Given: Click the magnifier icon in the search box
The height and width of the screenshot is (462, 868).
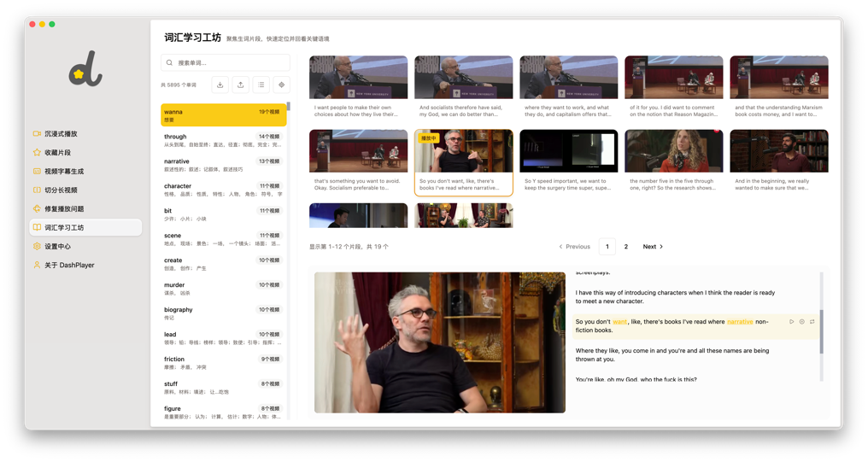Looking at the screenshot, I should (169, 62).
